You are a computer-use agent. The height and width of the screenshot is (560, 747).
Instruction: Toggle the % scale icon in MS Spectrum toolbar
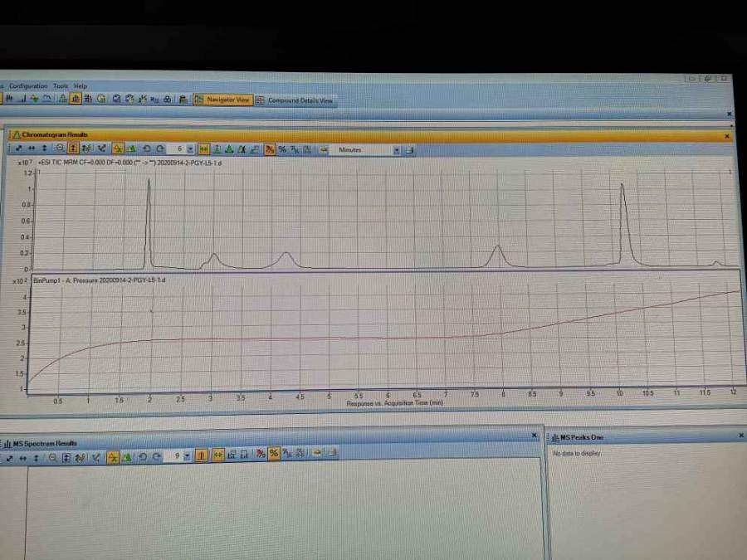(x=274, y=453)
